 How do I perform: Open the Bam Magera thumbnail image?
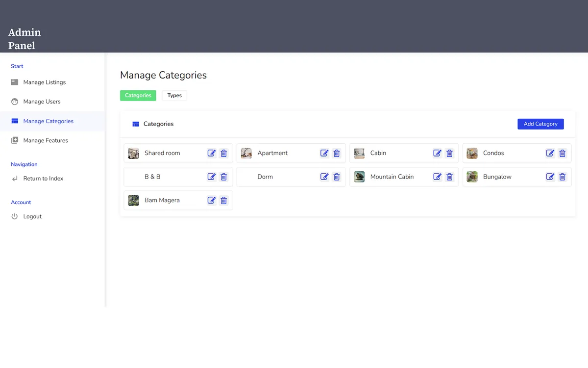click(x=134, y=200)
